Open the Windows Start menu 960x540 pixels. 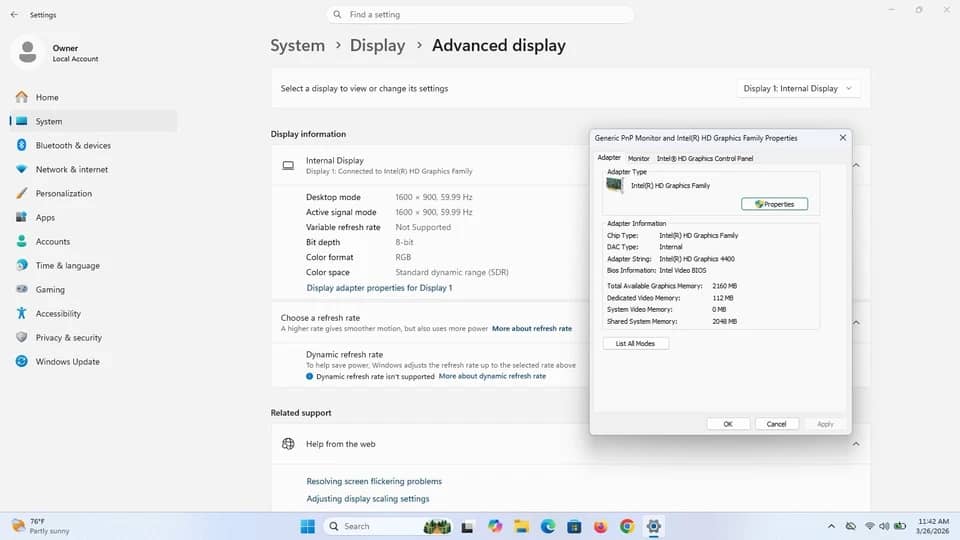click(307, 526)
